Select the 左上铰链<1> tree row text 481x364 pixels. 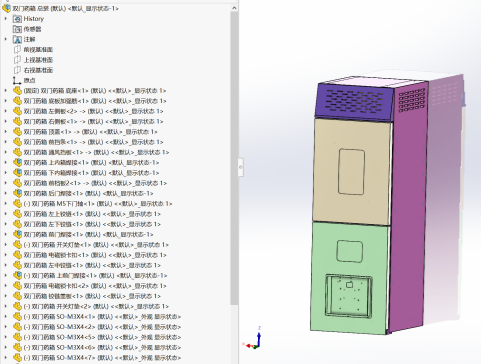92,214
